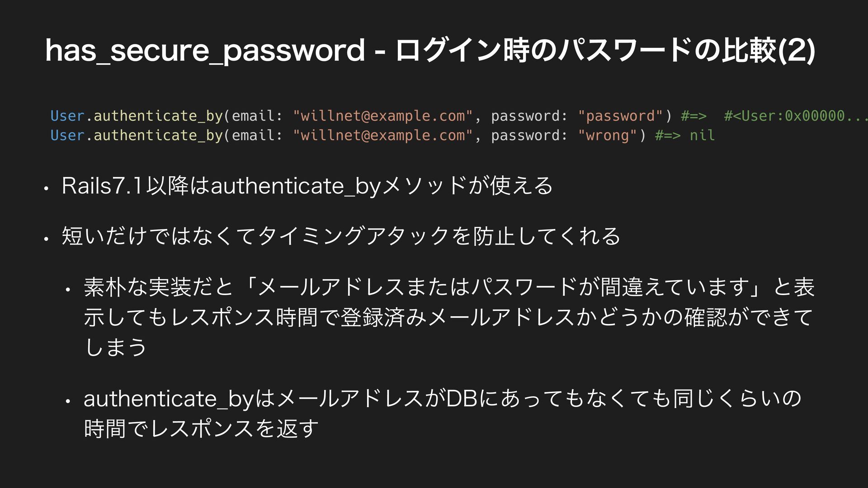Click the line starting with 示してもレスポンス時間

pos(449,317)
